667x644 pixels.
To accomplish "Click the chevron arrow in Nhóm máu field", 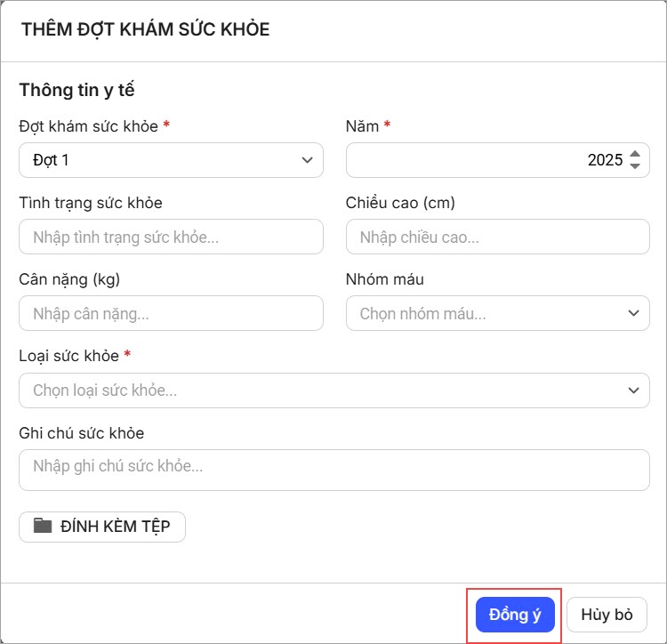I will click(x=633, y=313).
